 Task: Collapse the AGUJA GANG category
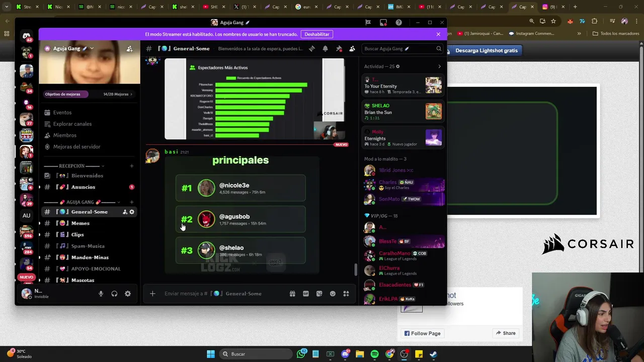(x=82, y=202)
